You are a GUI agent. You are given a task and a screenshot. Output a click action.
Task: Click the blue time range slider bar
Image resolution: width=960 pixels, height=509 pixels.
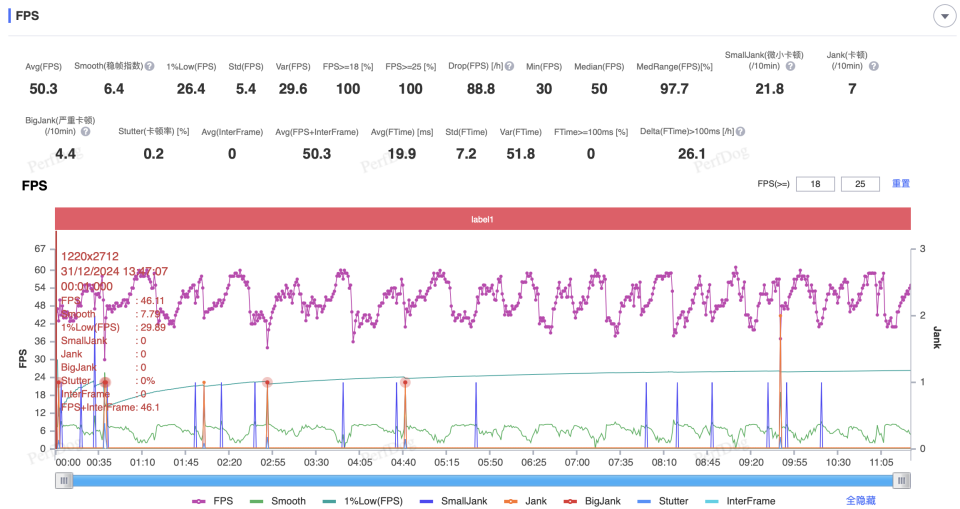[x=482, y=481]
